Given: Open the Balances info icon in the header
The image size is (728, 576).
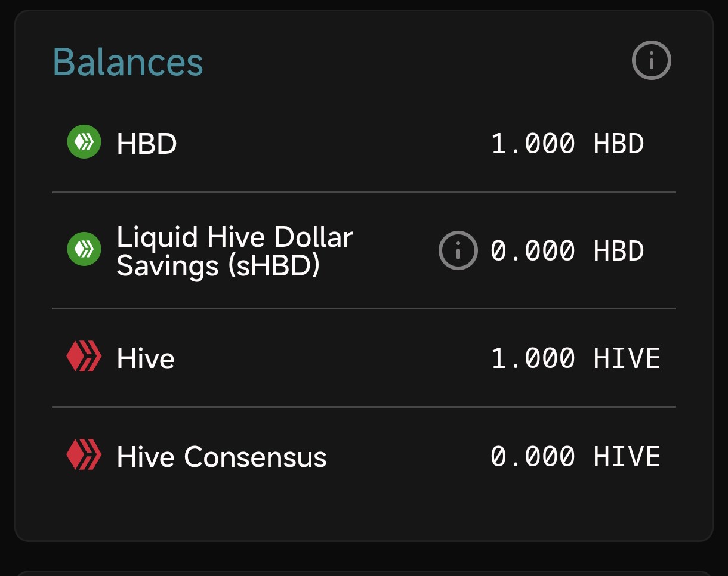Looking at the screenshot, I should click(651, 60).
